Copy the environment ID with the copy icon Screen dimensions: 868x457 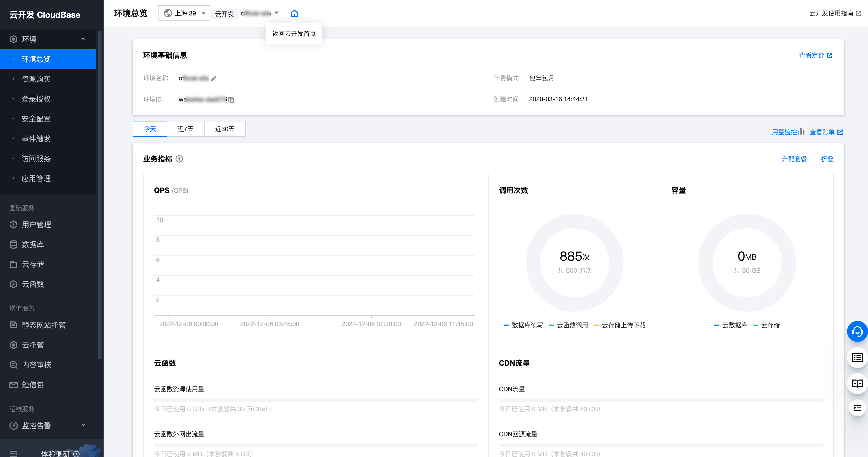click(x=231, y=100)
